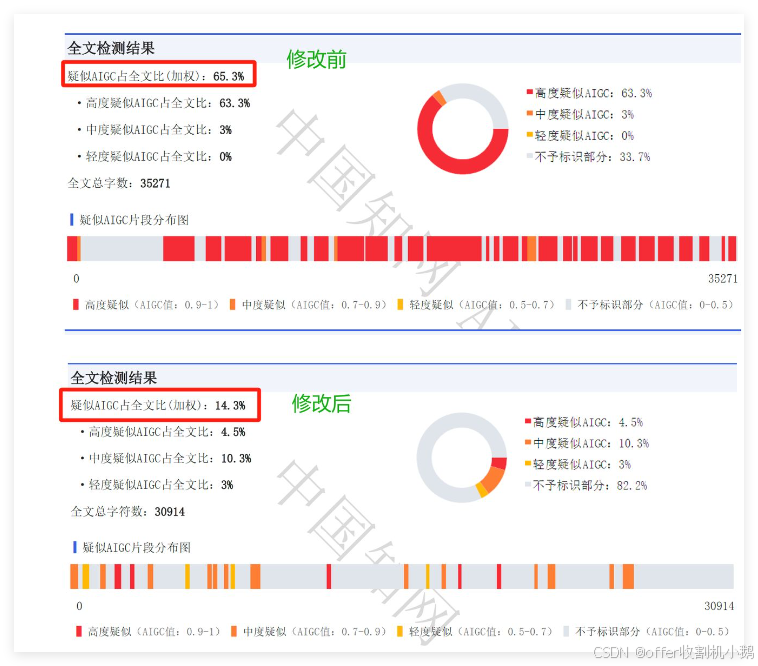The image size is (758, 666).
Task: Click the chart legend text 高度疑似AIGC: 4.5%
Action: coord(588,422)
